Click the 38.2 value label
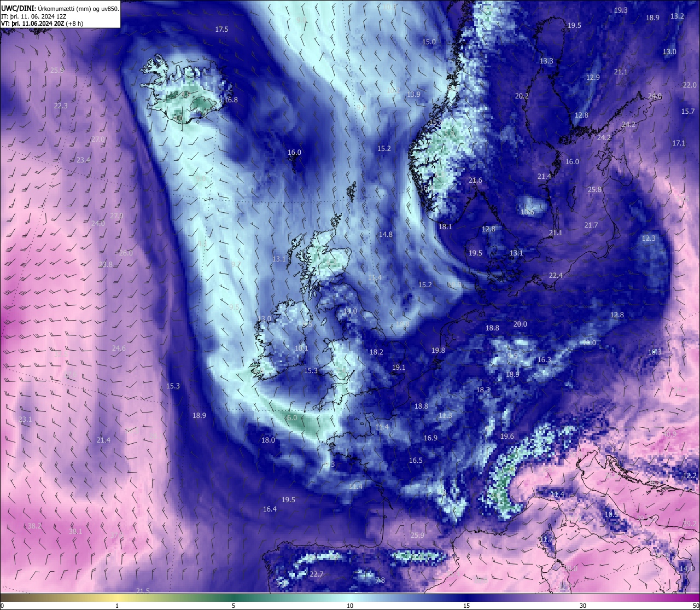Image resolution: width=700 pixels, height=610 pixels. point(34,526)
